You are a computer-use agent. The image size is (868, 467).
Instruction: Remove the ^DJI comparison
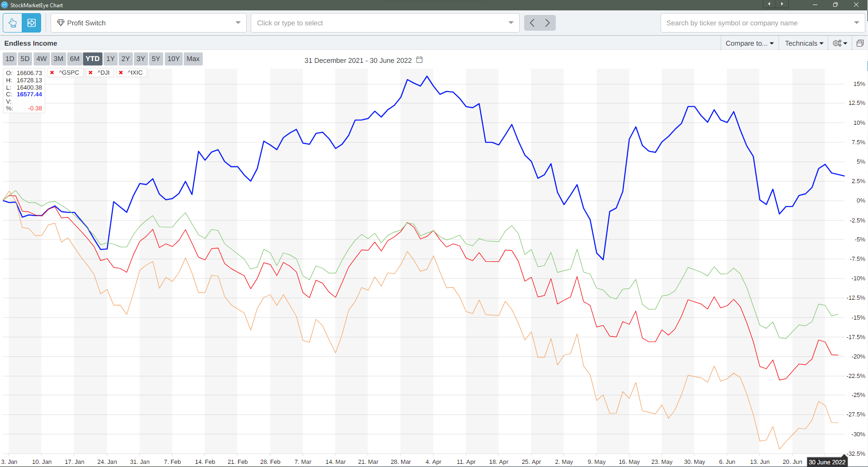(91, 73)
